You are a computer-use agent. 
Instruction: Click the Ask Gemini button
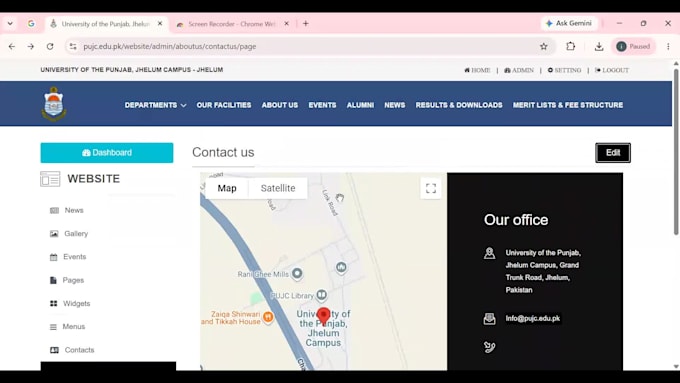pos(569,23)
